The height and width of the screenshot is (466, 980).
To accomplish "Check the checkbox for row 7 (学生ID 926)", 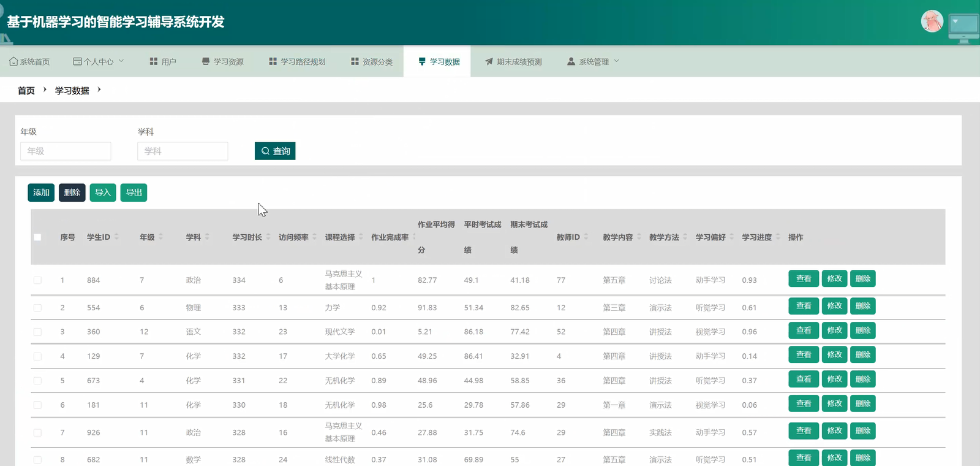I will click(x=37, y=432).
